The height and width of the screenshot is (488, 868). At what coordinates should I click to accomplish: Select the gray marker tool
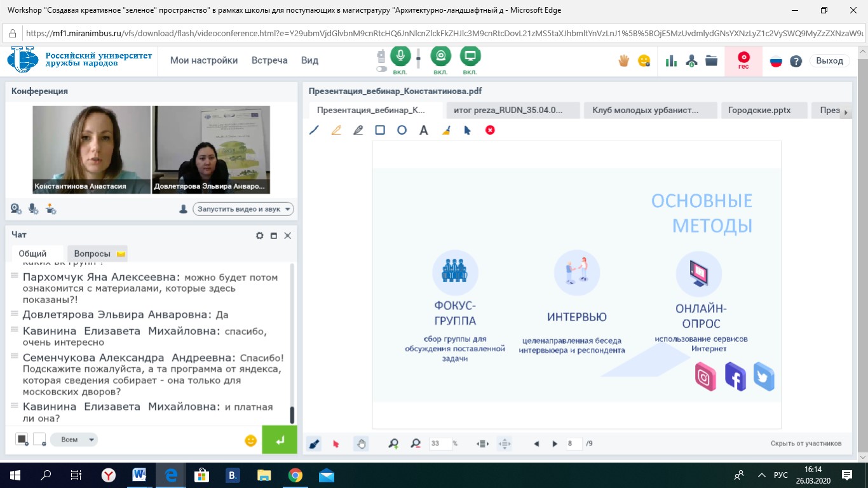tap(358, 130)
